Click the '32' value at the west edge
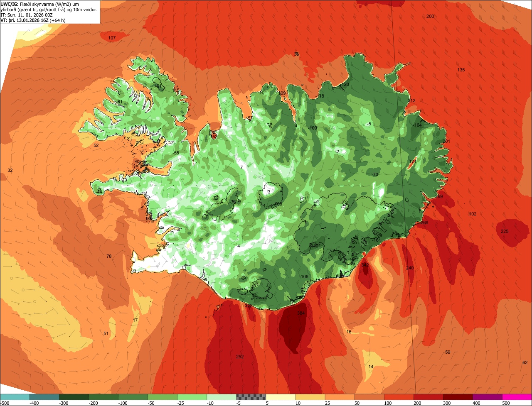Screen dimensions: 532x406 click(x=10, y=171)
